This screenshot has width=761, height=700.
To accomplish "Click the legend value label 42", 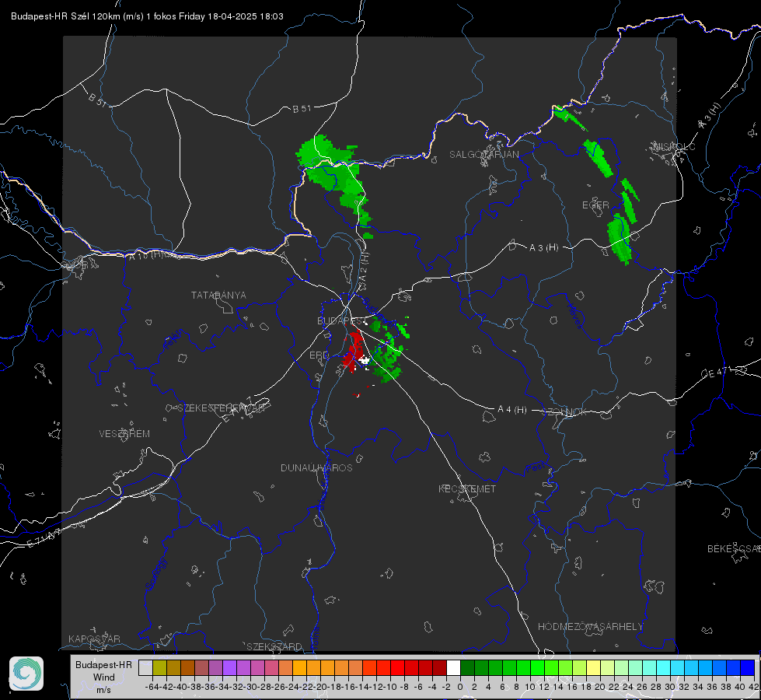I will [754, 687].
